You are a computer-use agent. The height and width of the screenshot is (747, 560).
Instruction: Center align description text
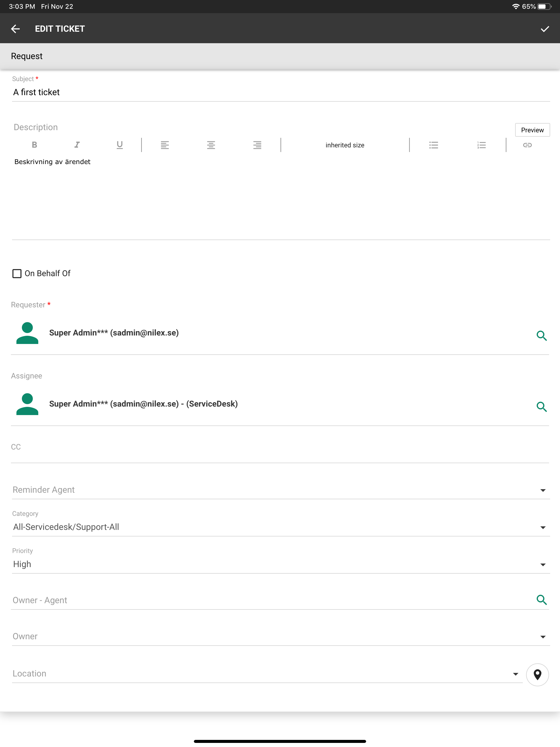(211, 145)
